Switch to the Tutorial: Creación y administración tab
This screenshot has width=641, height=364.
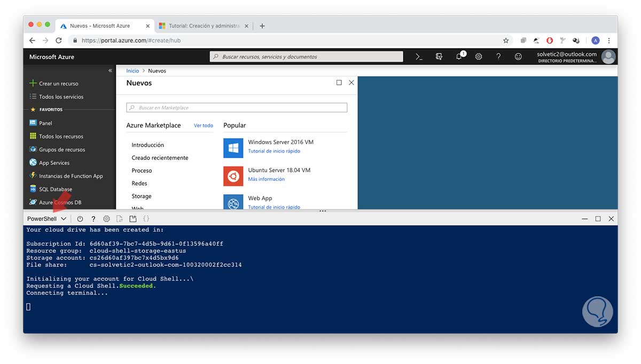point(205,26)
